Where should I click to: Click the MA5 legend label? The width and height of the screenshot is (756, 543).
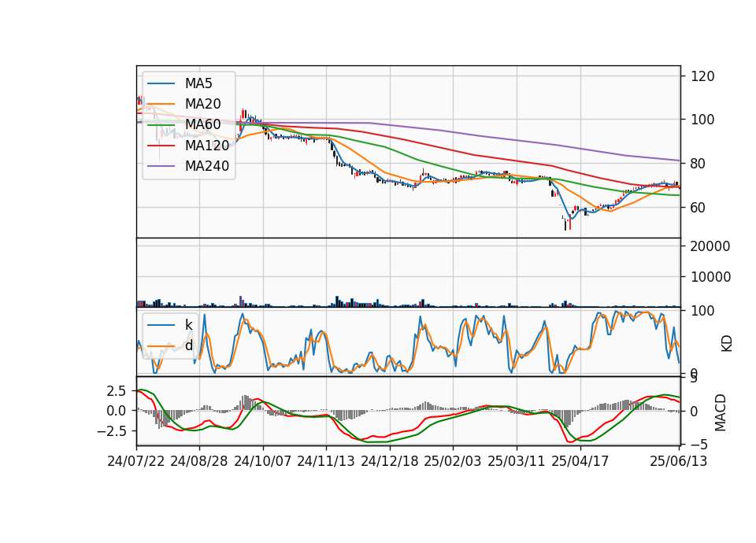[x=198, y=83]
